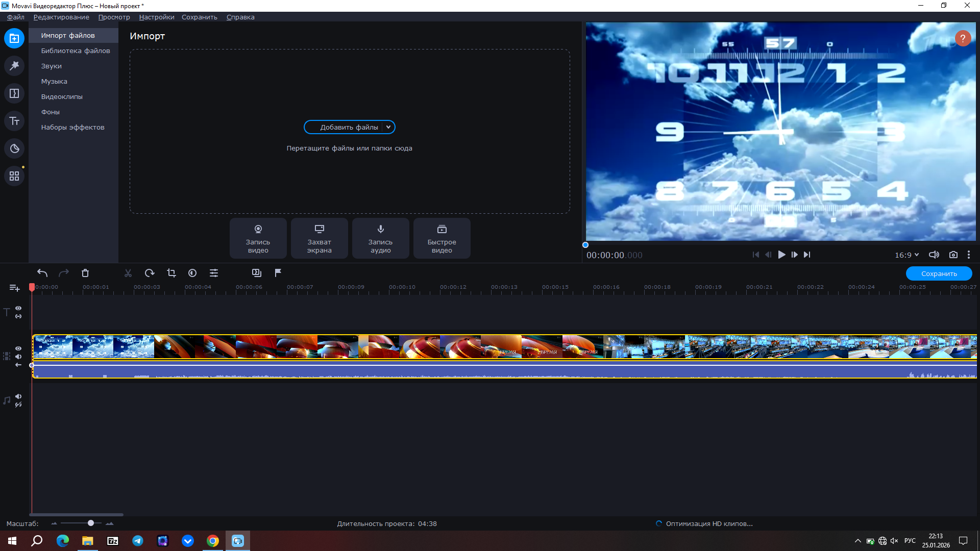
Task: Open the Stickers panel clock-shaped icon
Action: 14,148
